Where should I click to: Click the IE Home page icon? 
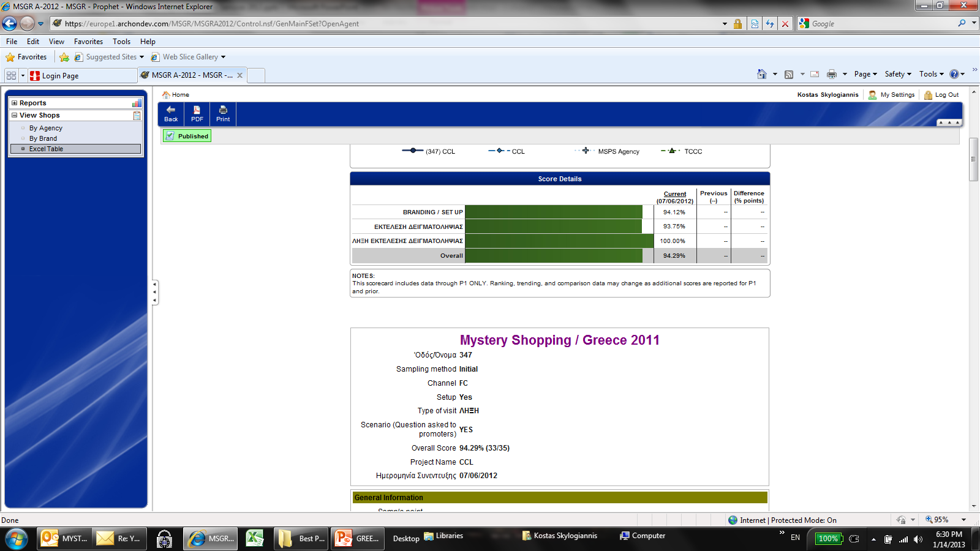762,74
